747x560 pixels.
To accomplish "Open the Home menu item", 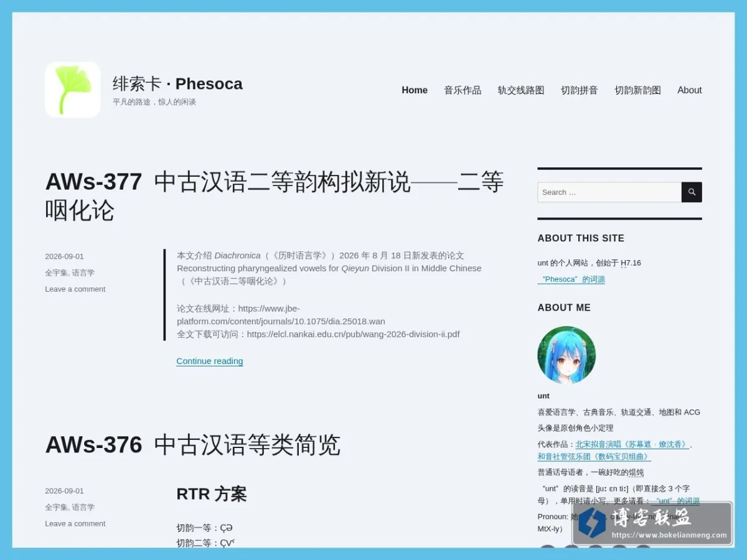I will [x=415, y=90].
